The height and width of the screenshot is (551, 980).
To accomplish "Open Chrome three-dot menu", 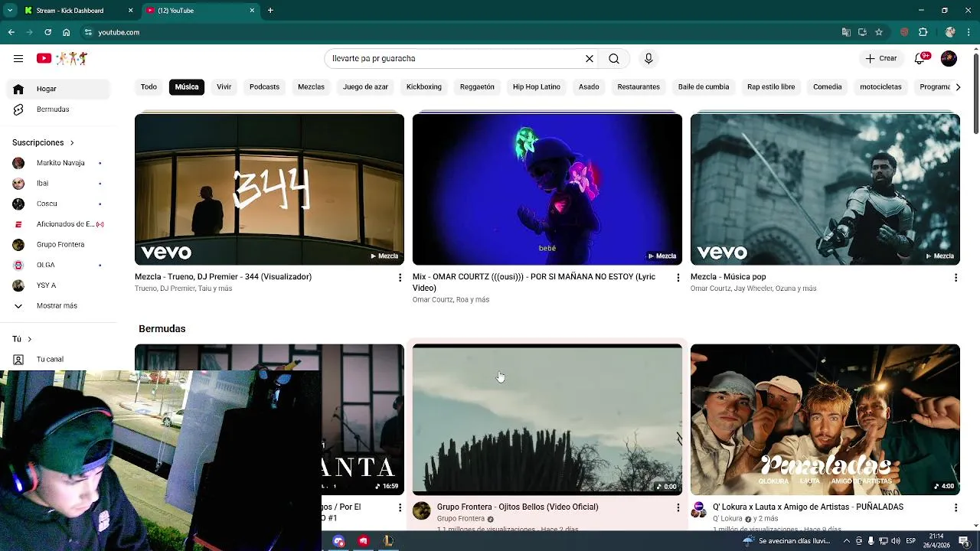I will pos(969,32).
